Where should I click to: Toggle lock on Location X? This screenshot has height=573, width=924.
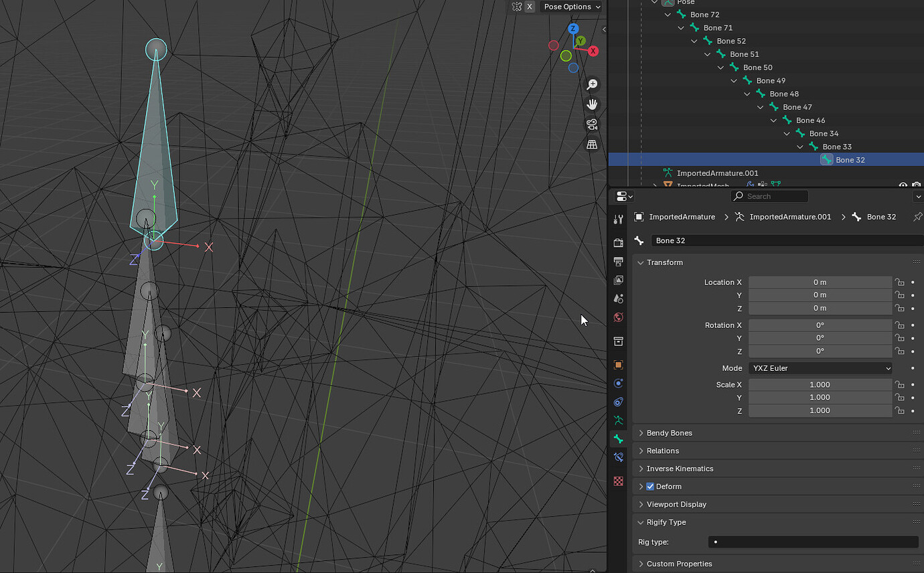point(900,282)
